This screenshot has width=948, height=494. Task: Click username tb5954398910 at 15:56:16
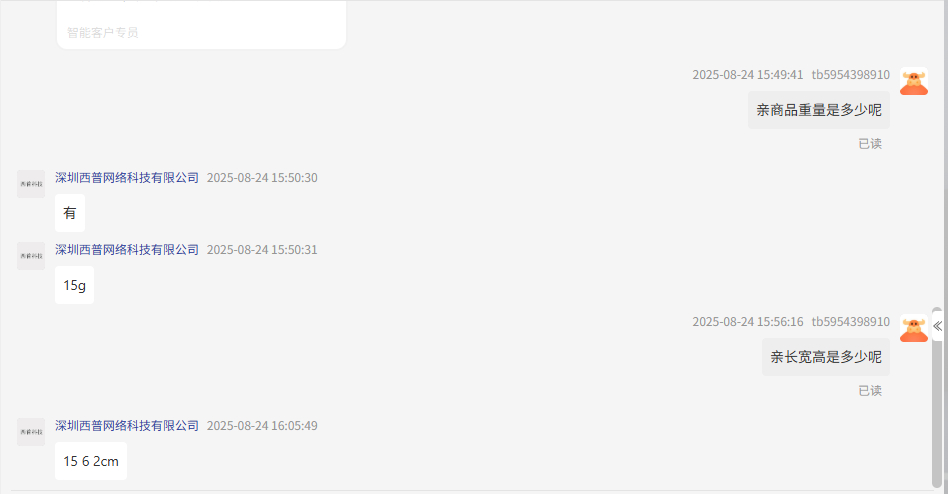coord(851,322)
